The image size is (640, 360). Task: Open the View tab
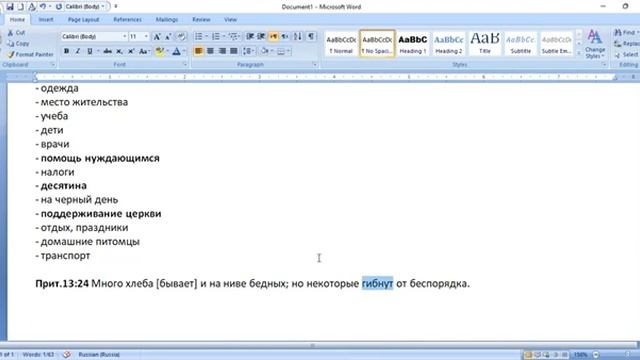tap(230, 20)
